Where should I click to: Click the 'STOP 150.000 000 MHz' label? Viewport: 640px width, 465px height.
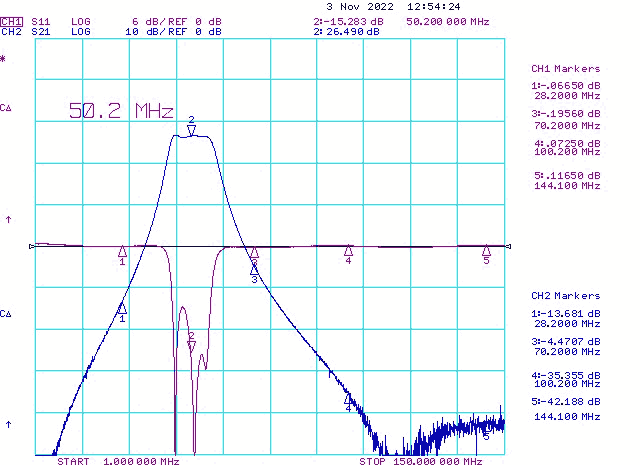[421, 461]
